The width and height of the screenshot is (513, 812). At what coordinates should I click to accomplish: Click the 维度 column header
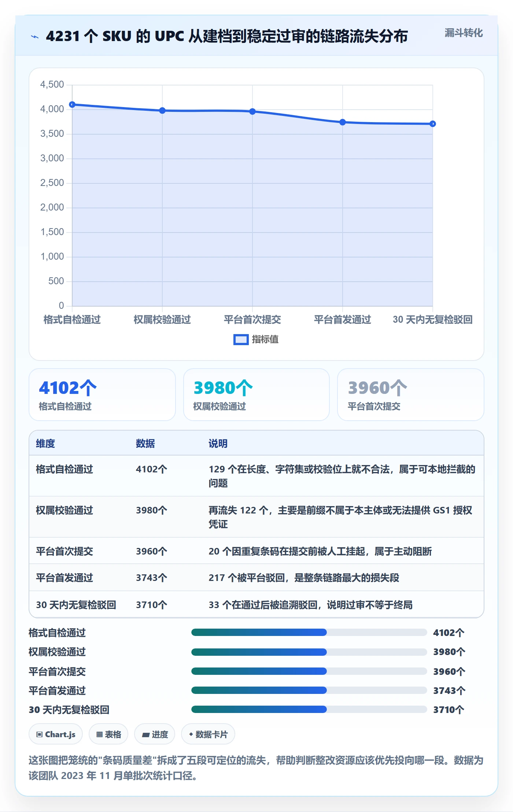(x=45, y=443)
